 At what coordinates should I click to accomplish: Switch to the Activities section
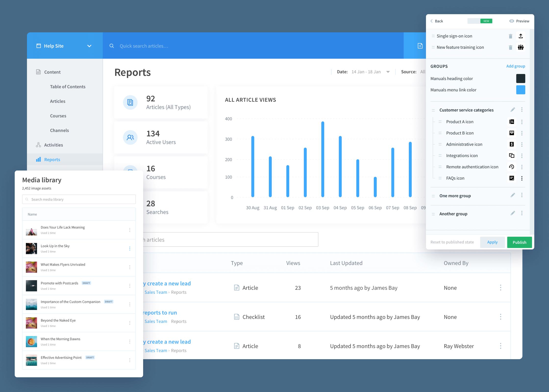tap(53, 145)
